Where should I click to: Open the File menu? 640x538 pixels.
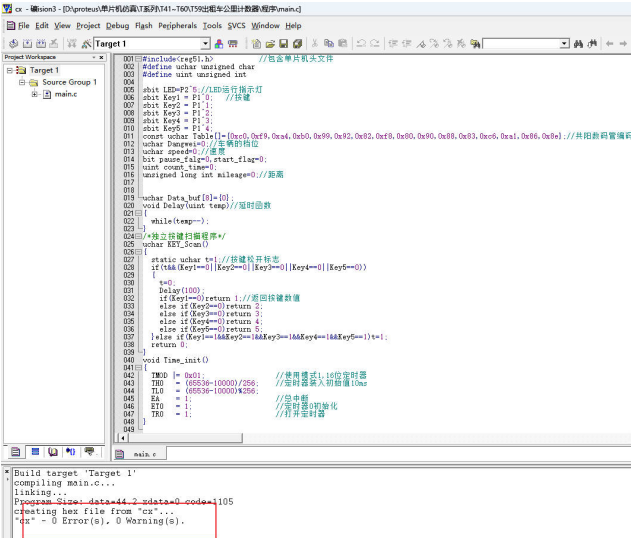(24, 26)
